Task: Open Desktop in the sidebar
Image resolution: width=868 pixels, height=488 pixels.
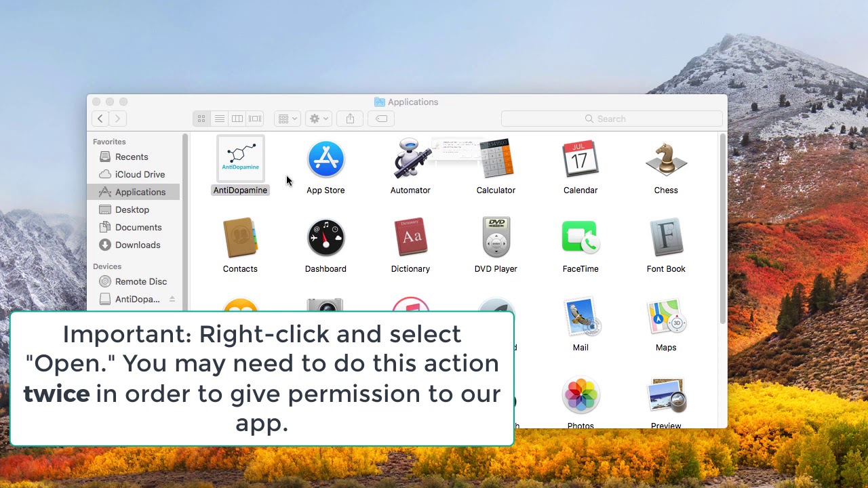Action: click(134, 209)
